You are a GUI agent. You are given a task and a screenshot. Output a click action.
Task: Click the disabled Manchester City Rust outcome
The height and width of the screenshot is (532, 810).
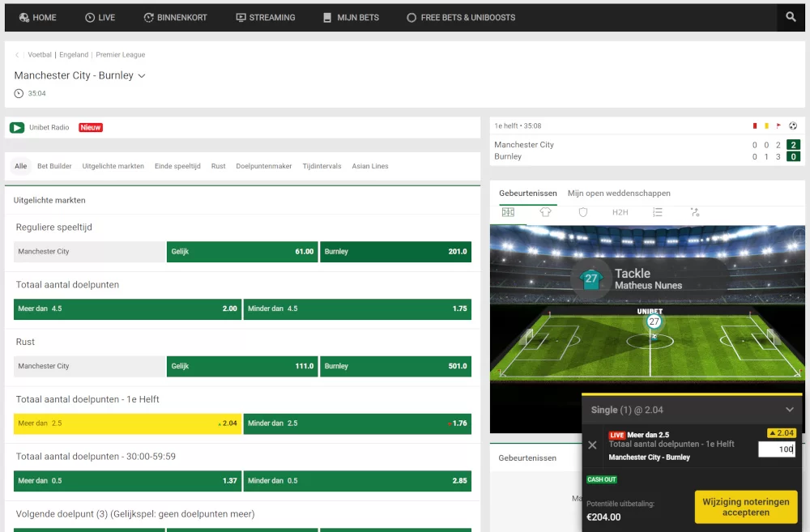click(x=89, y=366)
